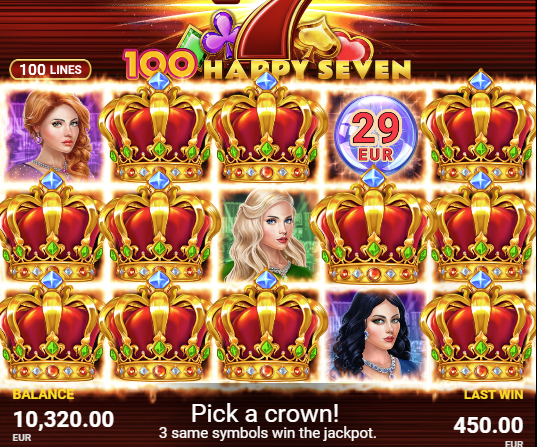Pick the crown in middle row, second reel

tap(159, 228)
